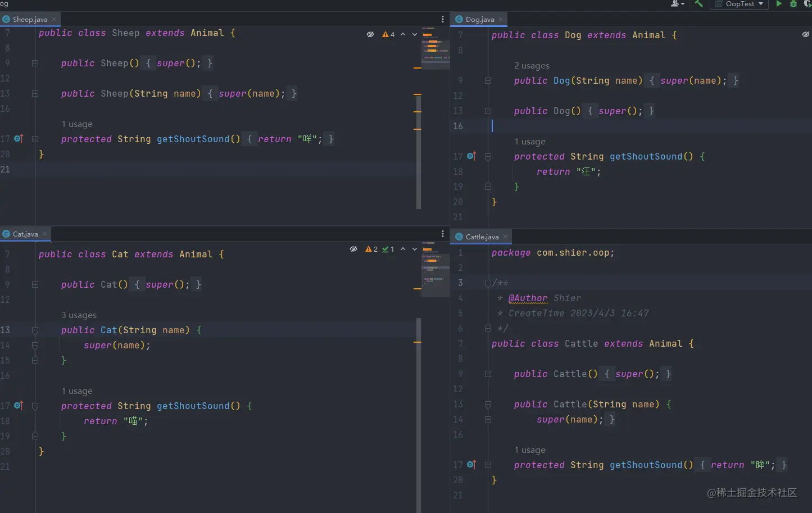Show the '3 usages' hint in Cat.java
Viewport: 812px width, 513px height.
tap(79, 315)
